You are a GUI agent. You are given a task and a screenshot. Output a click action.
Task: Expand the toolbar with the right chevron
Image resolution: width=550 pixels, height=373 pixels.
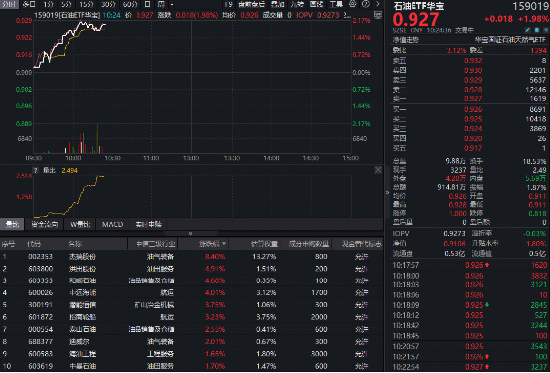378,4
